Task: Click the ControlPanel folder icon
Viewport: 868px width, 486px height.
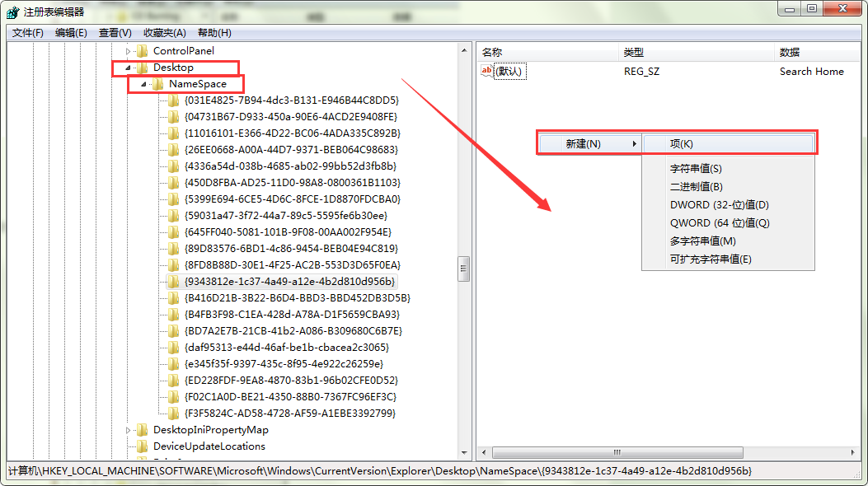Action: point(142,51)
